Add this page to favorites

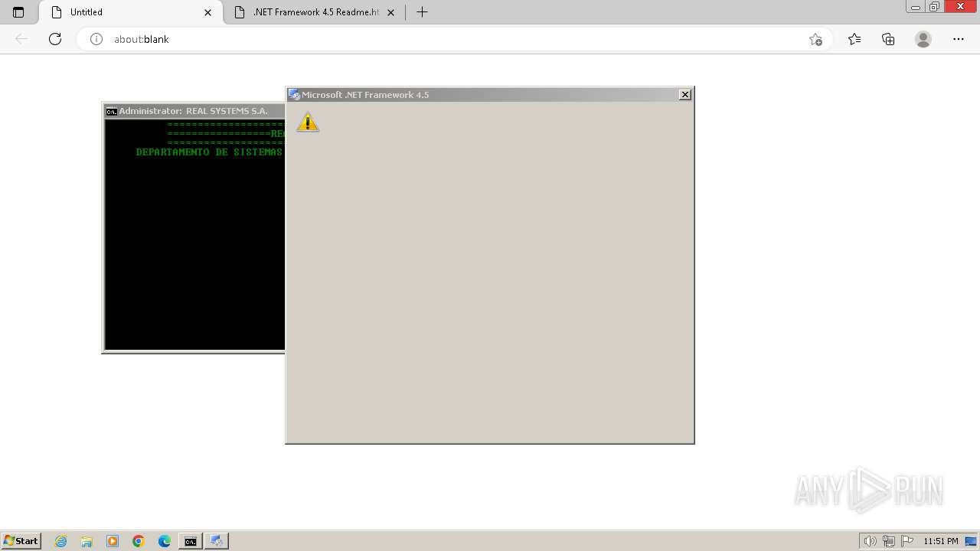click(815, 39)
